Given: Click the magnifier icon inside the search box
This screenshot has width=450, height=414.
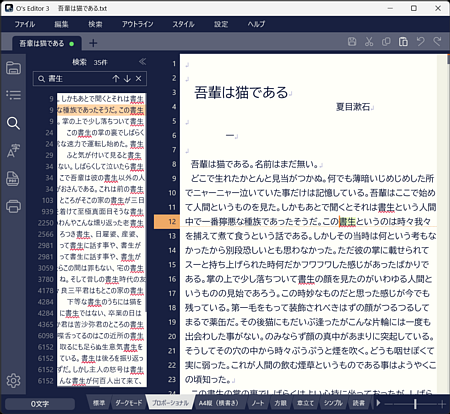Looking at the screenshot, I should click(41, 79).
